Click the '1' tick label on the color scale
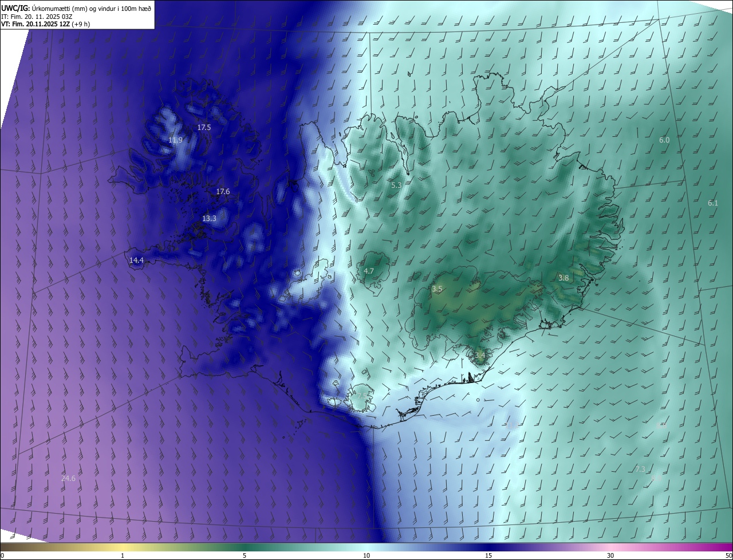Image resolution: width=733 pixels, height=560 pixels. [x=123, y=555]
